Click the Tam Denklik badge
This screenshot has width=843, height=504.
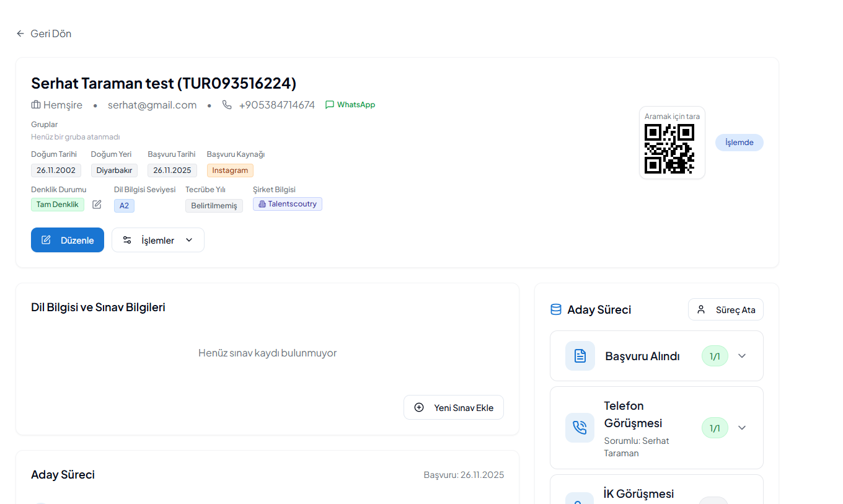[x=58, y=205]
